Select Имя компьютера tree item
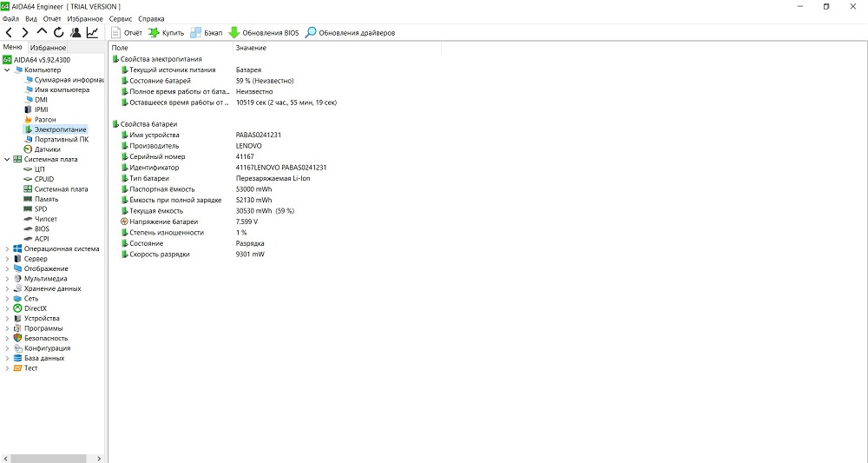This screenshot has width=868, height=463. [x=56, y=89]
